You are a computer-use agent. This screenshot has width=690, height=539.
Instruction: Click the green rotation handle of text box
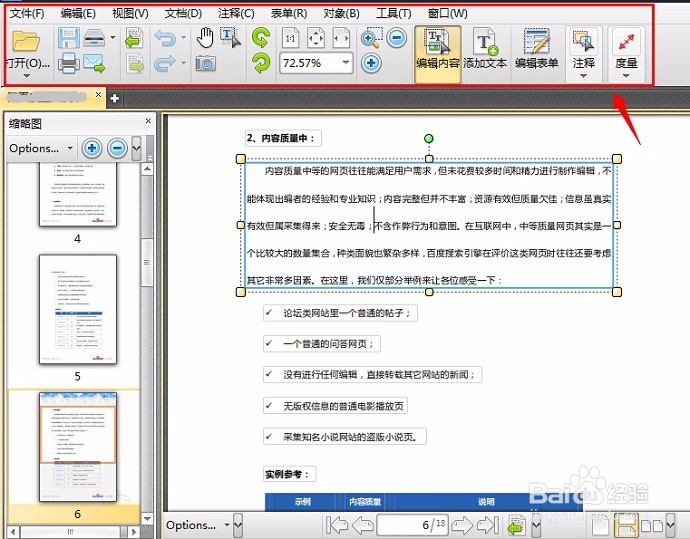click(x=429, y=139)
